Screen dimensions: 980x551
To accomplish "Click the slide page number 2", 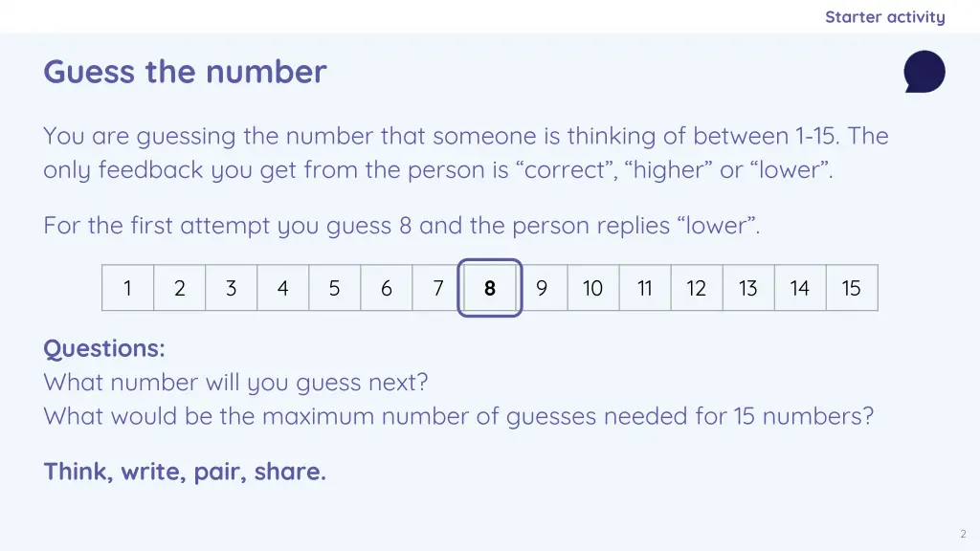I will [x=963, y=534].
